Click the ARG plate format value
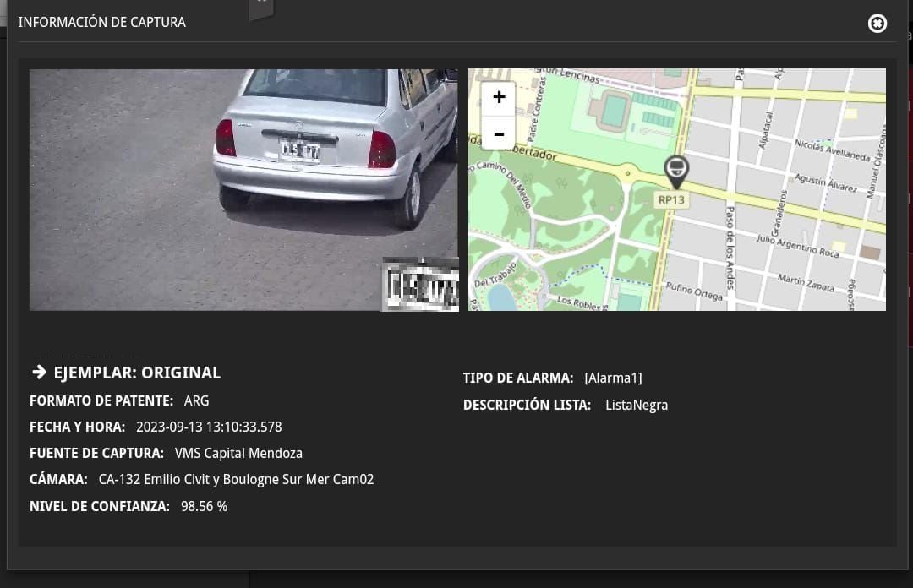The image size is (913, 588). (196, 400)
